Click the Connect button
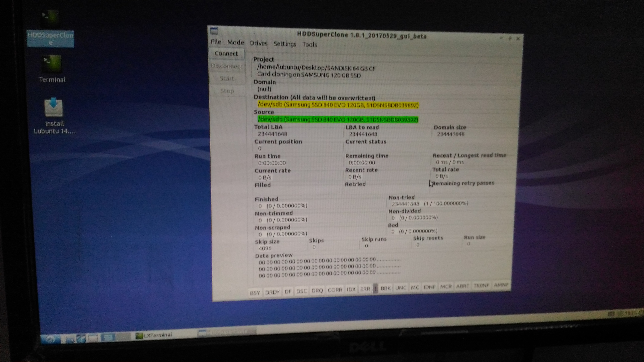The image size is (644, 362). click(x=226, y=53)
